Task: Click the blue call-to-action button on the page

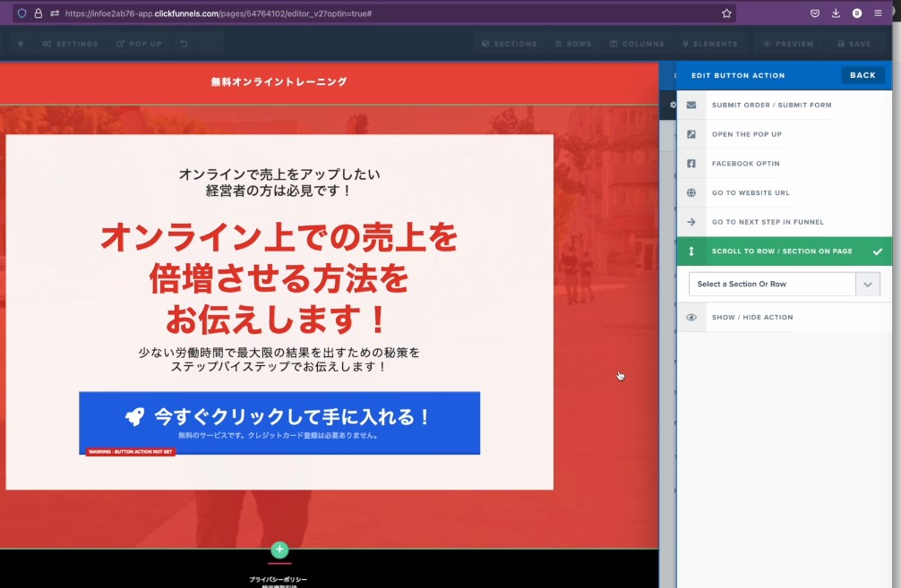Action: pos(279,423)
